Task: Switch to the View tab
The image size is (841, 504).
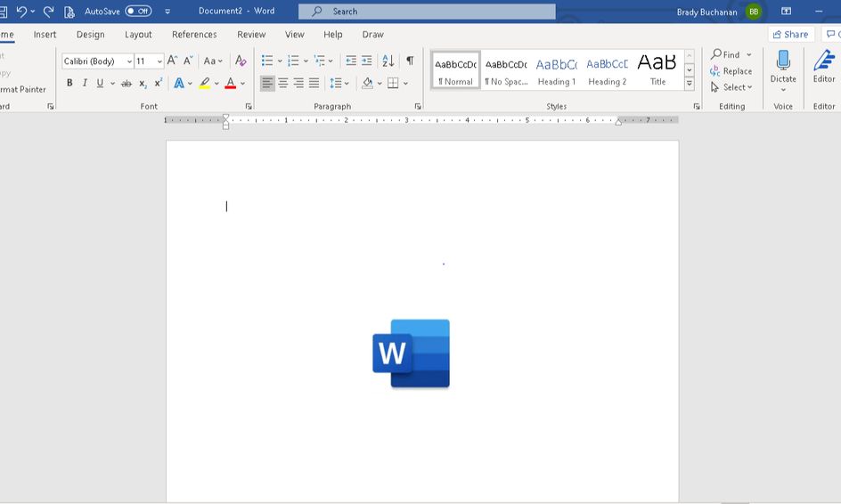Action: [295, 35]
